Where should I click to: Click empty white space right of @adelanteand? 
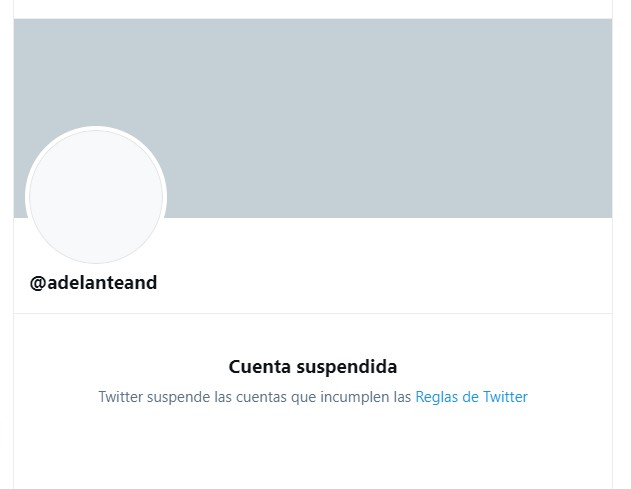pos(382,283)
